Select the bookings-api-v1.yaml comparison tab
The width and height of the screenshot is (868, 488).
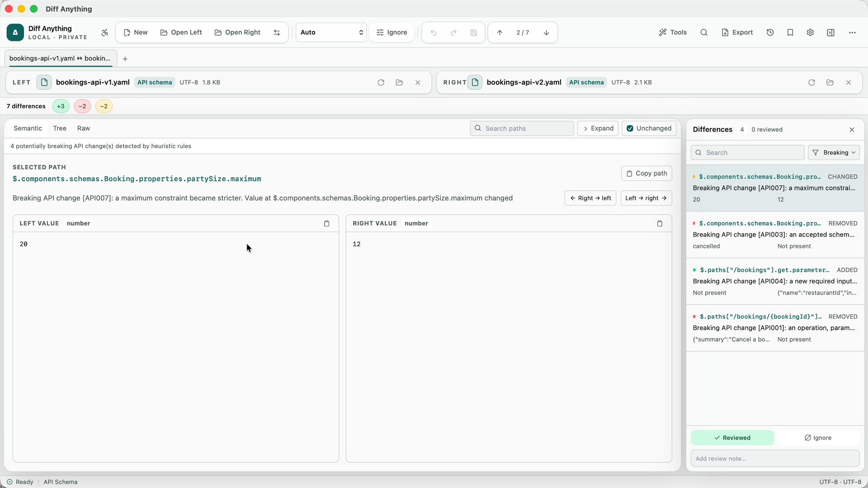60,58
